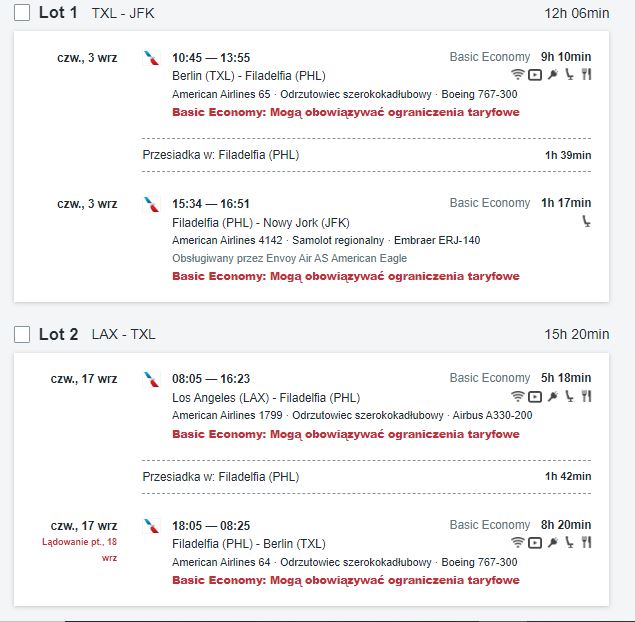Check the Lot 2 LAX - TXL checkbox
Viewport: 635px width, 622px height.
(22, 334)
